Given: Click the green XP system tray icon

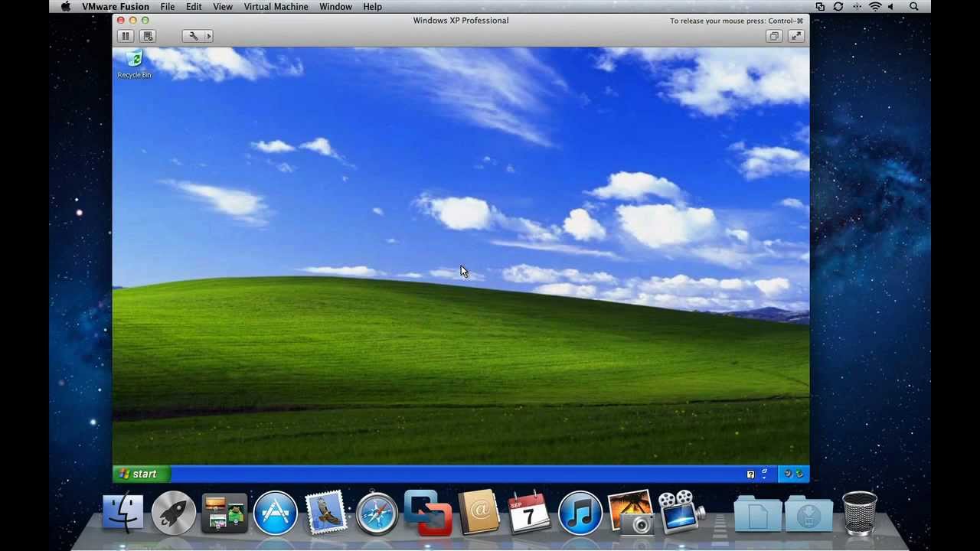Looking at the screenshot, I should [799, 474].
